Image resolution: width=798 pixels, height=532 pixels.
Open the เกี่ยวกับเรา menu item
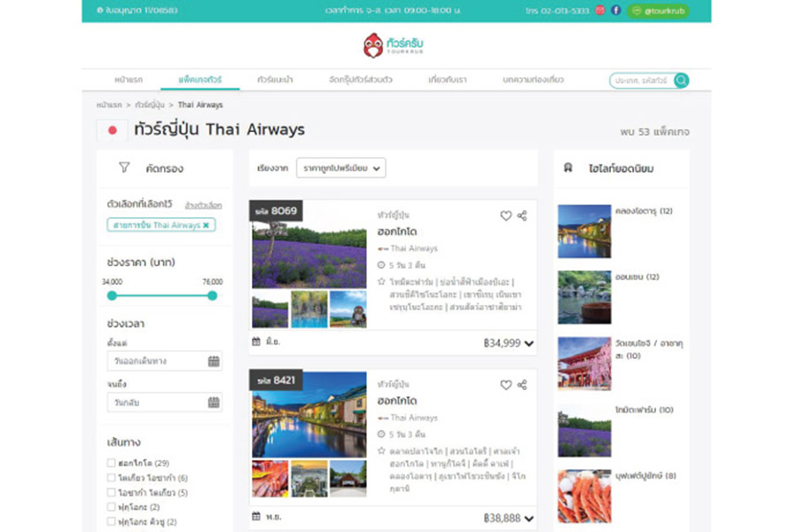point(447,80)
